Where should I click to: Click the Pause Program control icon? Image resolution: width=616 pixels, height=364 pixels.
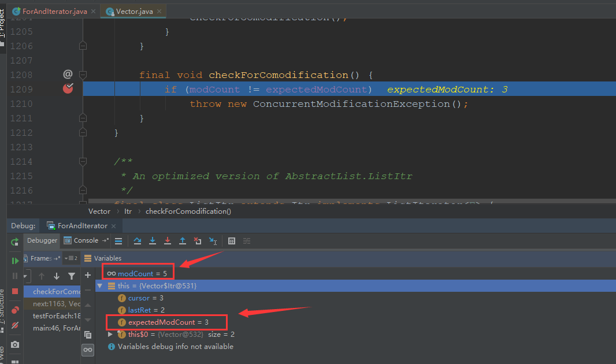[x=15, y=276]
